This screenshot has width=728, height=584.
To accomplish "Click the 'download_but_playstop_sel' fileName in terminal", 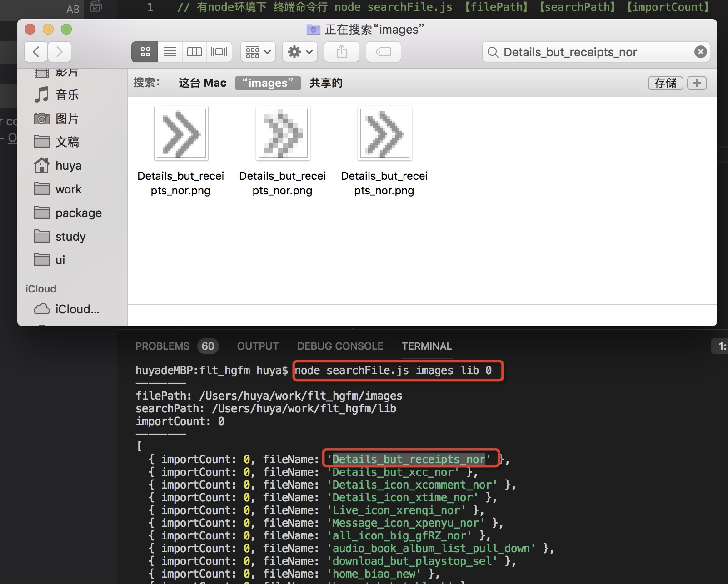I will point(412,561).
